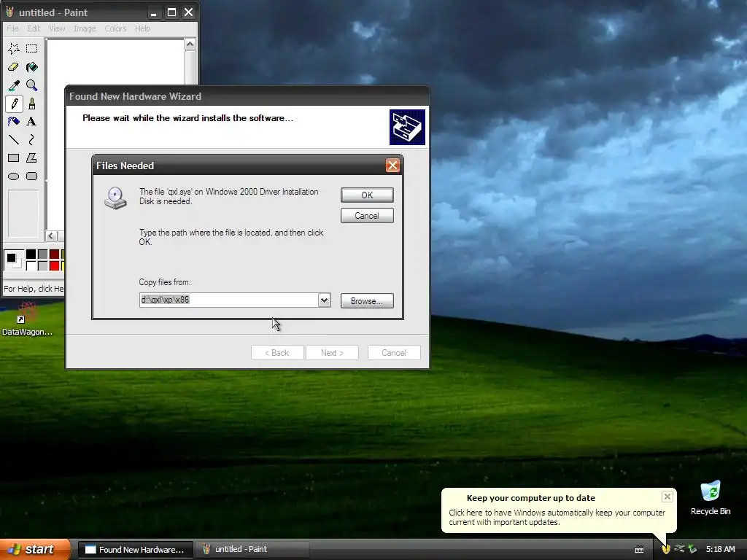Close the Files Needed dialog with X

tap(392, 166)
